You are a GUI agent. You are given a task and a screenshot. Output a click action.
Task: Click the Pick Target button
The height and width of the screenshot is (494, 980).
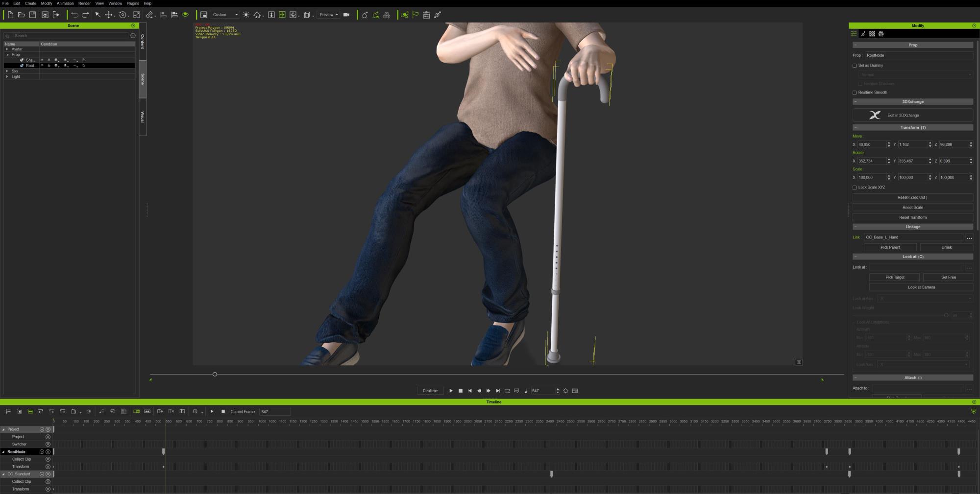(894, 277)
